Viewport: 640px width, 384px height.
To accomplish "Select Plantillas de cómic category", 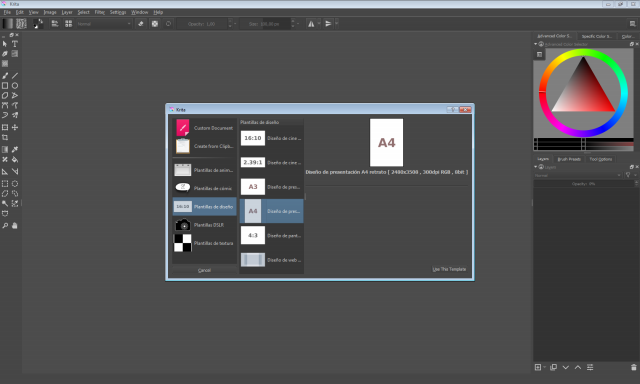I will click(x=204, y=188).
